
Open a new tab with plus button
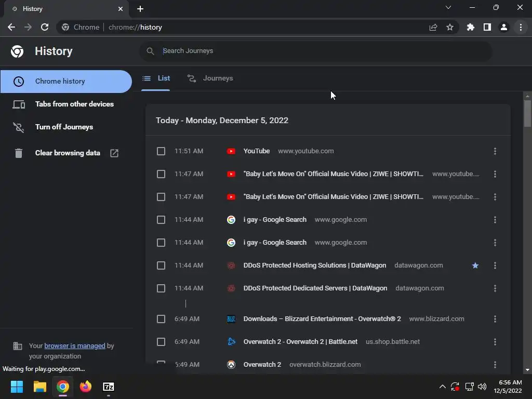click(x=140, y=9)
